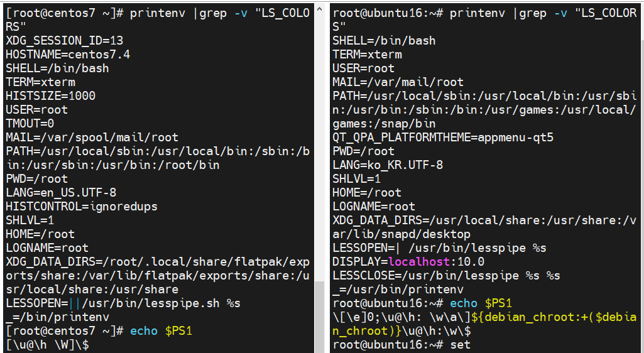
Task: Click TERM=xterm in the centos7 pane
Action: 40,82
